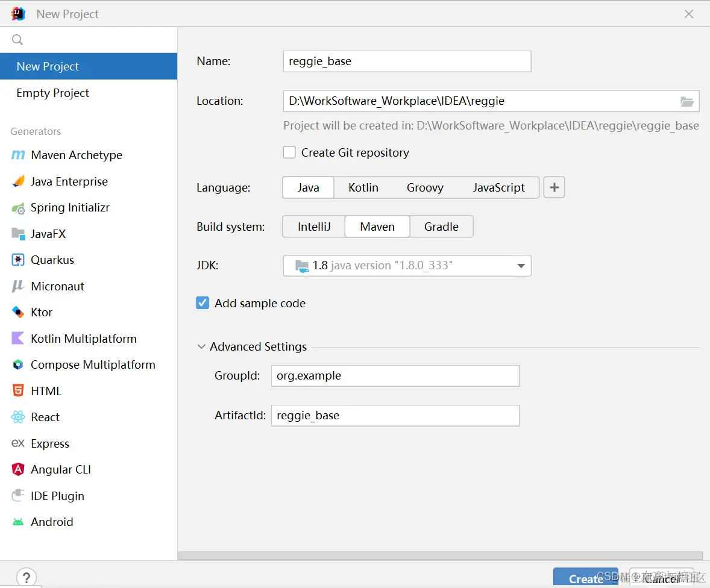Enable Create Git repository checkbox

coord(289,152)
